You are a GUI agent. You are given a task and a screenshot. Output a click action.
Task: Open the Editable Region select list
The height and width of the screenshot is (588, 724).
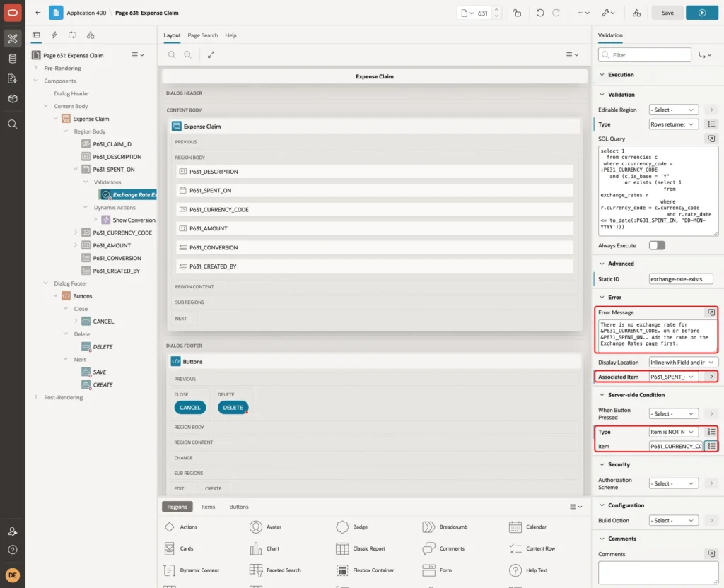point(673,110)
